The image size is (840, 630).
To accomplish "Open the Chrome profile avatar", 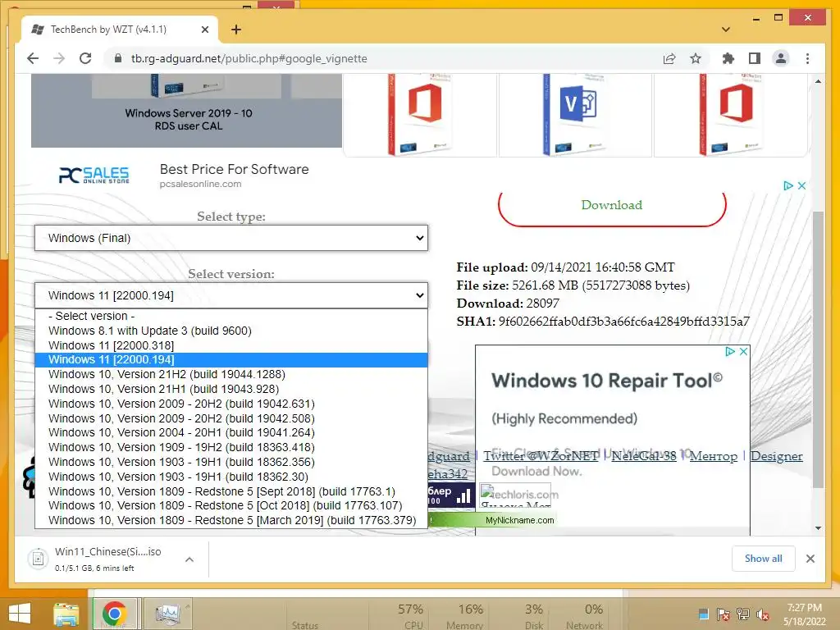I will click(781, 58).
